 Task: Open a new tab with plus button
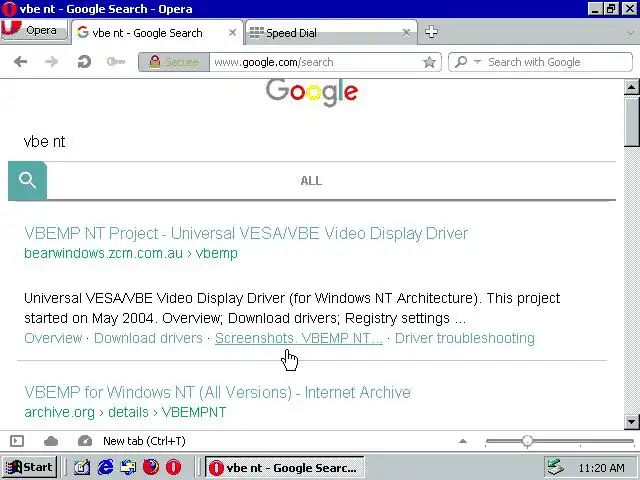431,32
